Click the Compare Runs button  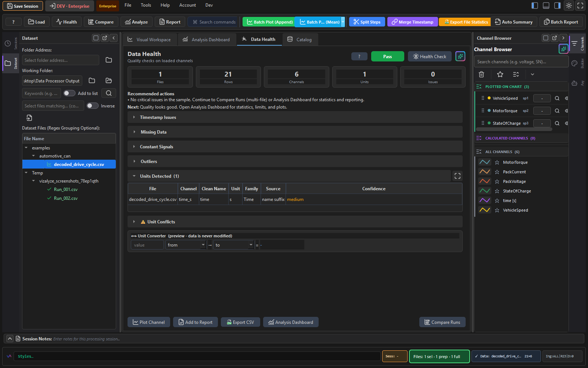[x=442, y=322]
